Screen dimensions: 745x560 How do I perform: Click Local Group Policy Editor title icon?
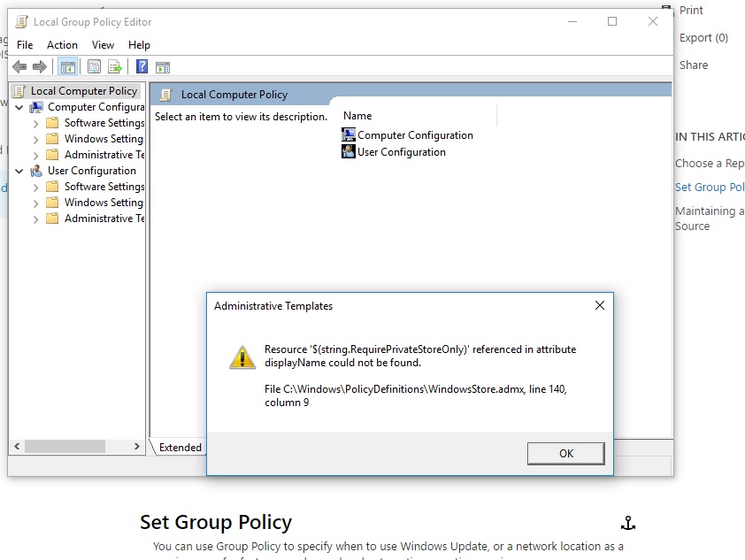(x=21, y=22)
